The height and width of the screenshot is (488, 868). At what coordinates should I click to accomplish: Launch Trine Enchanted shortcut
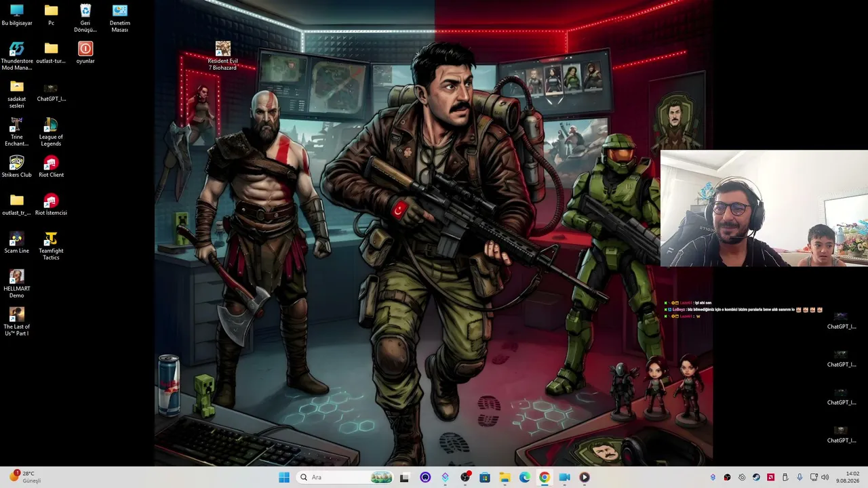pos(17,132)
